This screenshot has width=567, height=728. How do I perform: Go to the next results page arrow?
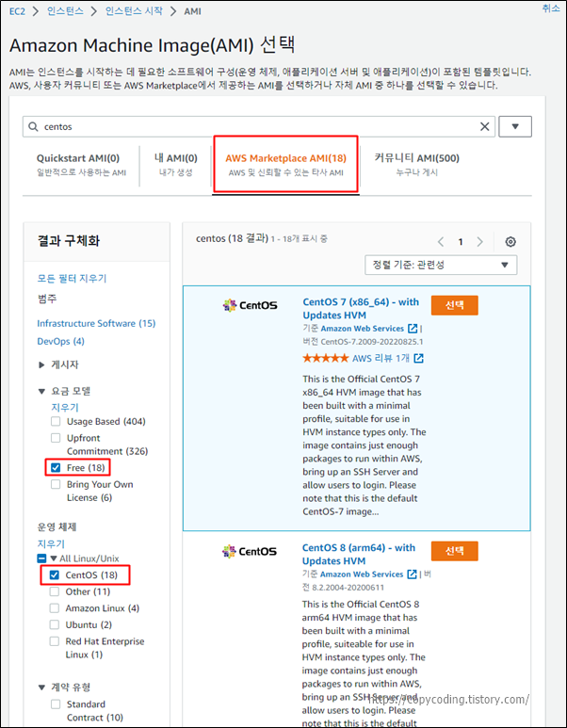coord(480,242)
